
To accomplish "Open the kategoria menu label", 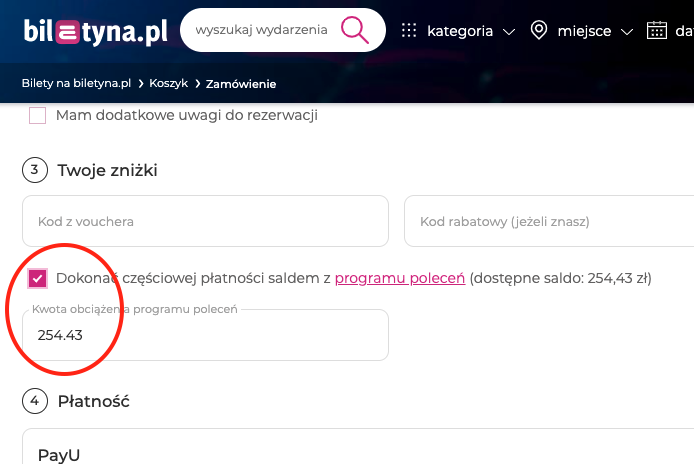I will pos(460,31).
